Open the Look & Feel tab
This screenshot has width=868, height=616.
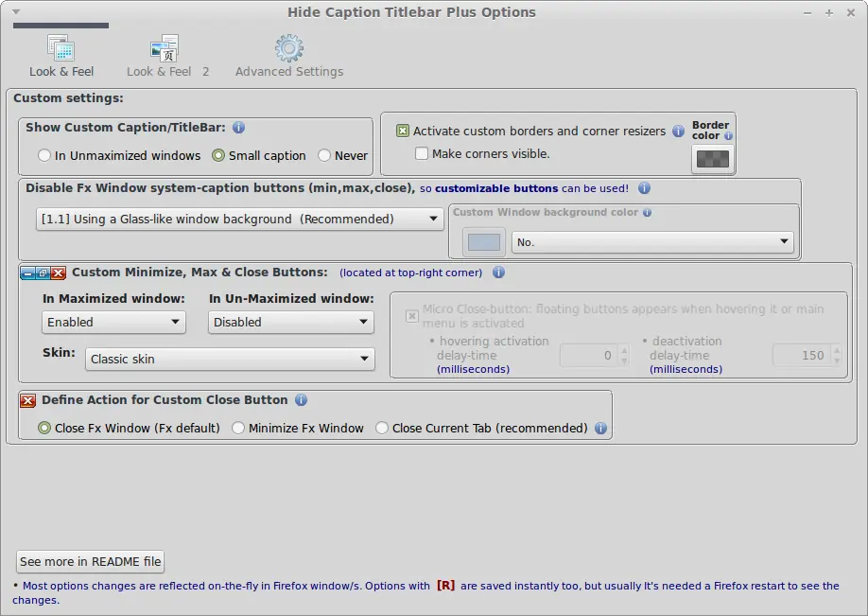(61, 56)
